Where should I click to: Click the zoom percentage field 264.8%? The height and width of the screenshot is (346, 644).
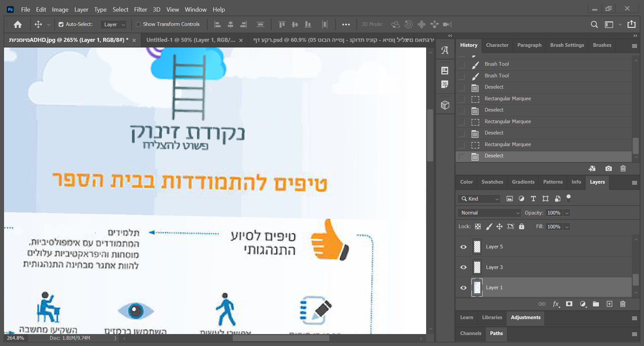click(16, 338)
